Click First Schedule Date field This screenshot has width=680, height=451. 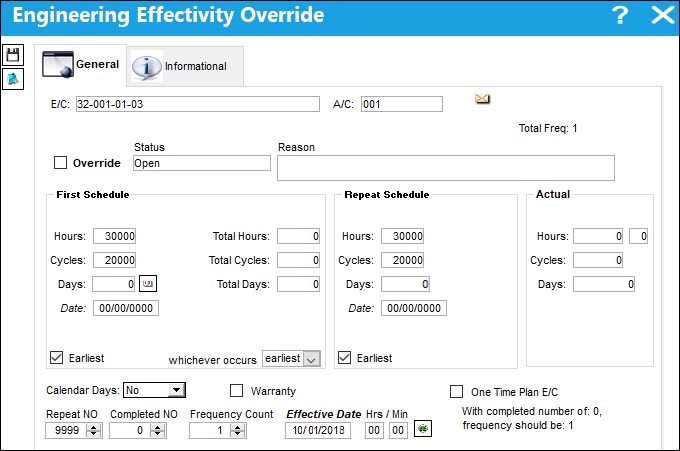(126, 308)
